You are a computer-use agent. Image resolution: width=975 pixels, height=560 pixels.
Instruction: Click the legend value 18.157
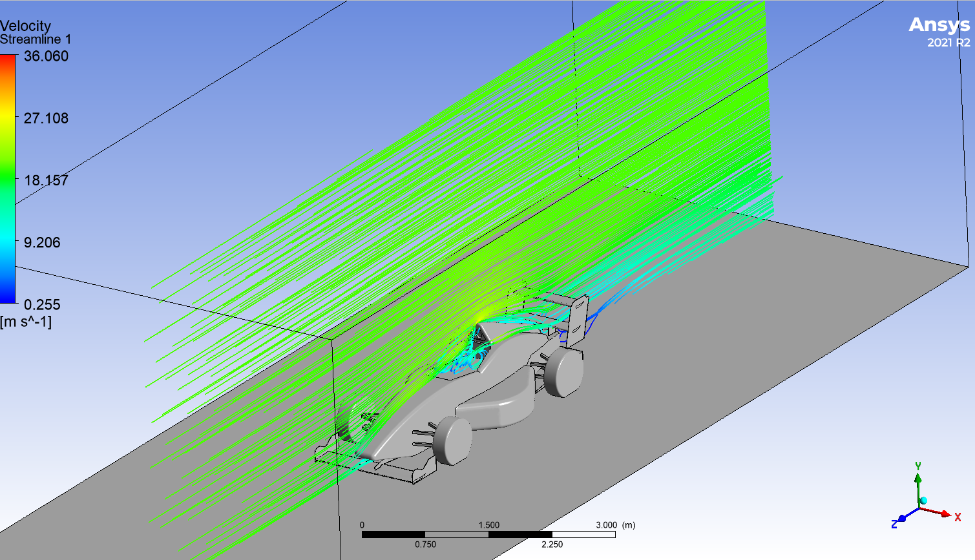[46, 180]
